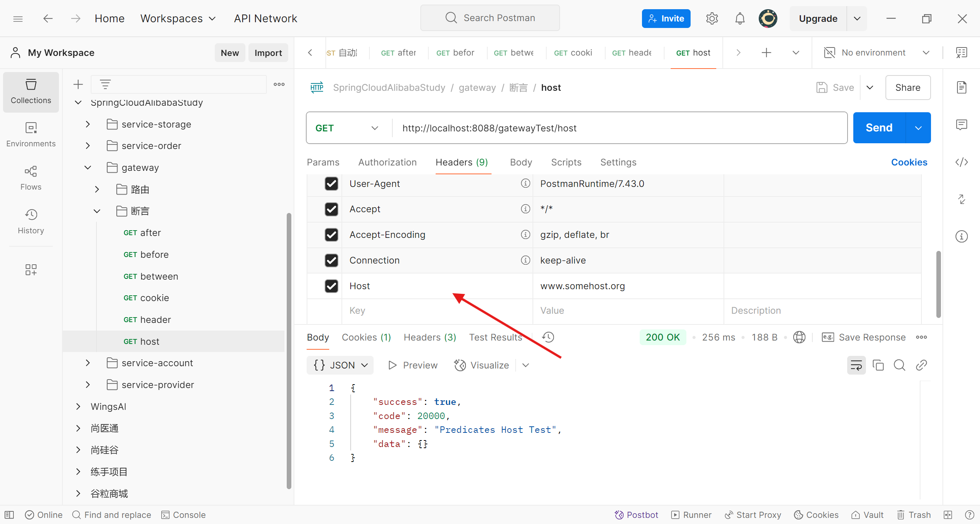Open the No environment selector

[877, 52]
